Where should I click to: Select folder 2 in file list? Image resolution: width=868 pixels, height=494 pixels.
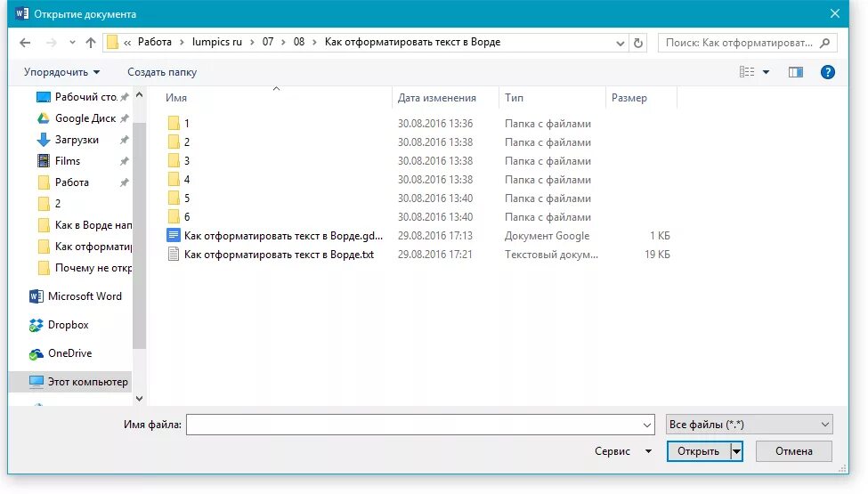(x=179, y=142)
